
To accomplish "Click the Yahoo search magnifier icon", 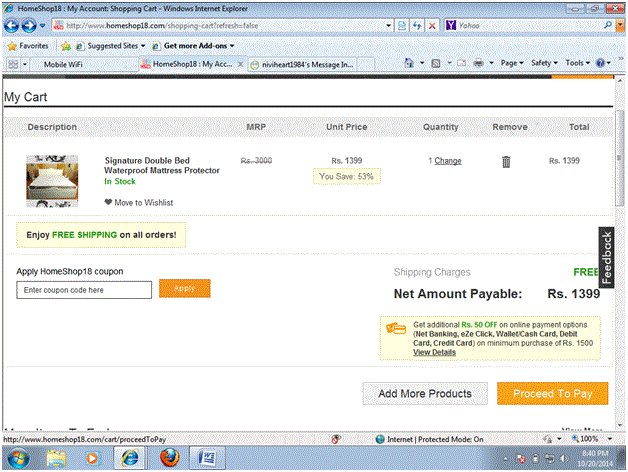I will coord(608,24).
